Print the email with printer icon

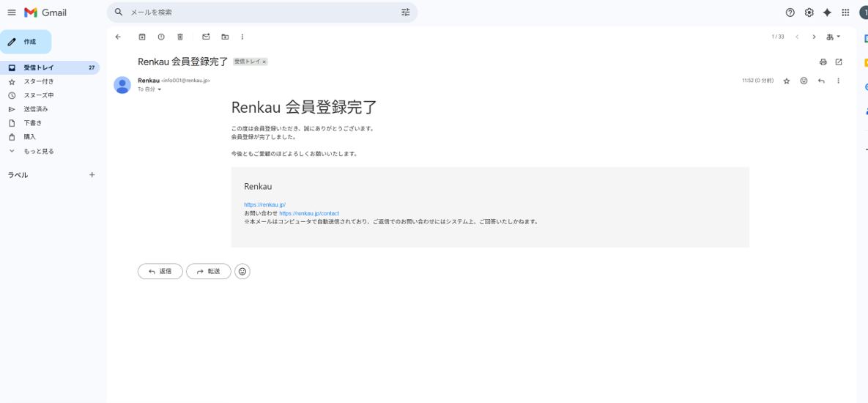tap(823, 62)
